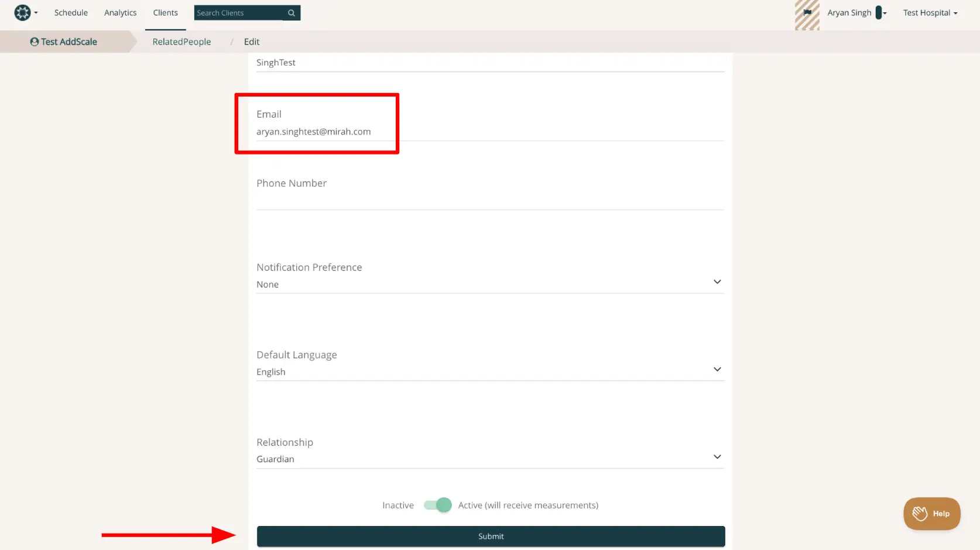This screenshot has width=980, height=550.
Task: Open the app logo dropdown caret
Action: point(35,12)
